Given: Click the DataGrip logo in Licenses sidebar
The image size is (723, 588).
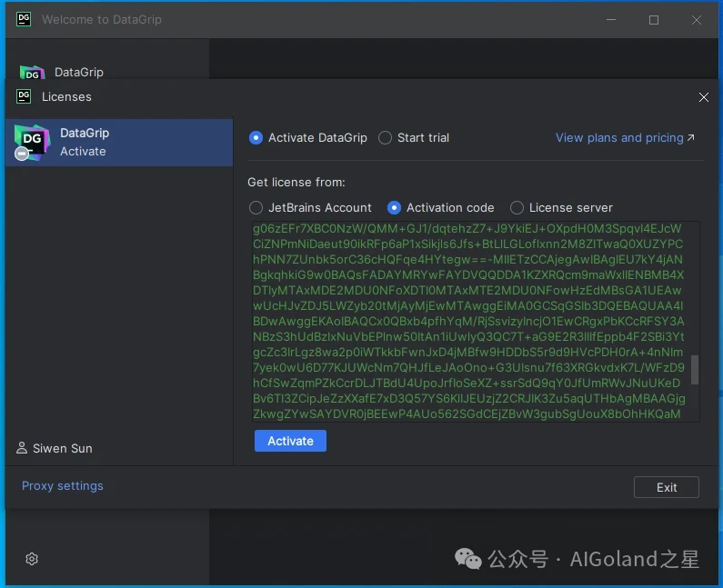Looking at the screenshot, I should 32,142.
